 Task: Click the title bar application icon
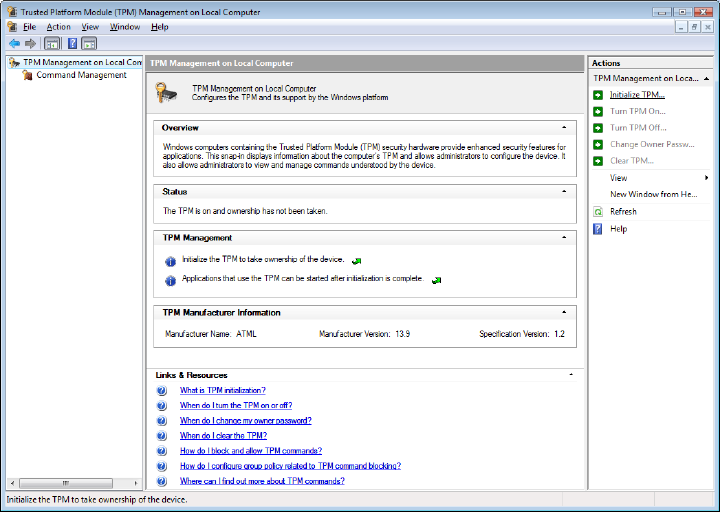(x=12, y=11)
